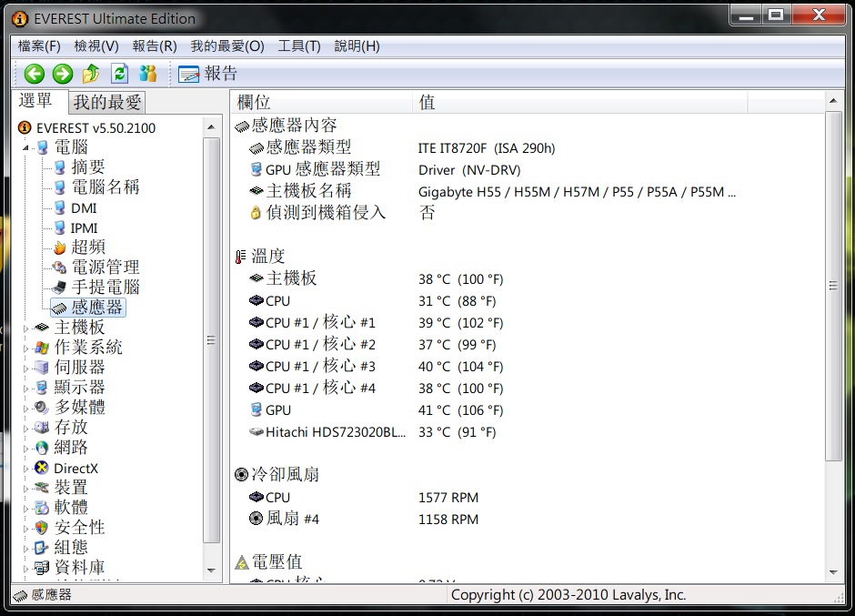Open the 我的最愛(O) menu
Viewport: 855px width, 616px height.
click(x=227, y=46)
